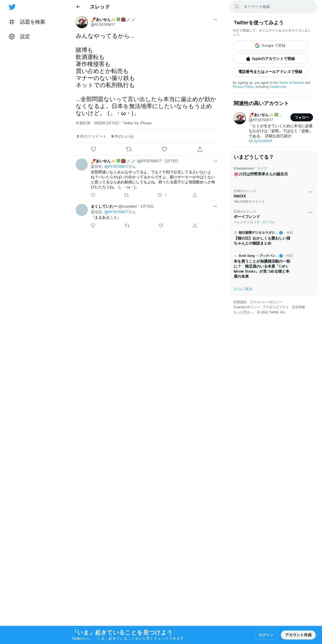The image size is (322, 644).
Task: Click the ログイン button in the banner
Action: point(266,635)
